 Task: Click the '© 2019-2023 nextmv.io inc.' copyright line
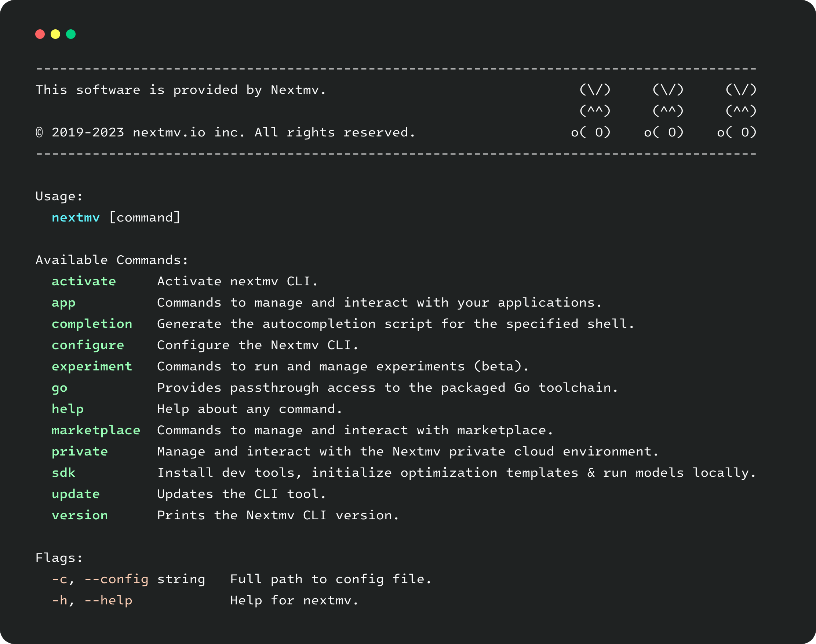pyautogui.click(x=226, y=133)
